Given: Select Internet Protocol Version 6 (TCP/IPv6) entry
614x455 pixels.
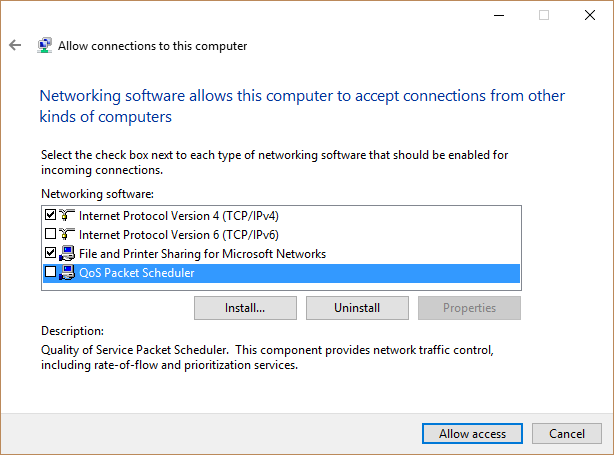Looking at the screenshot, I should pos(179,235).
